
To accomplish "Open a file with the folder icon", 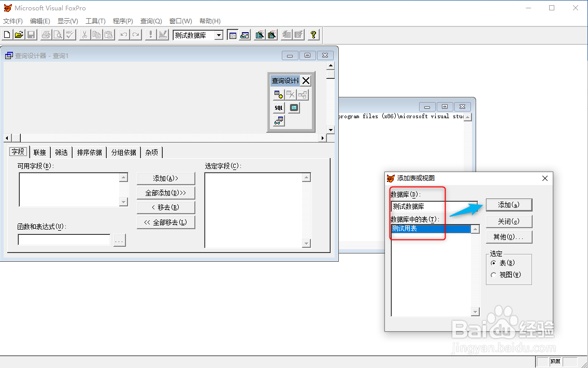I will 19,35.
